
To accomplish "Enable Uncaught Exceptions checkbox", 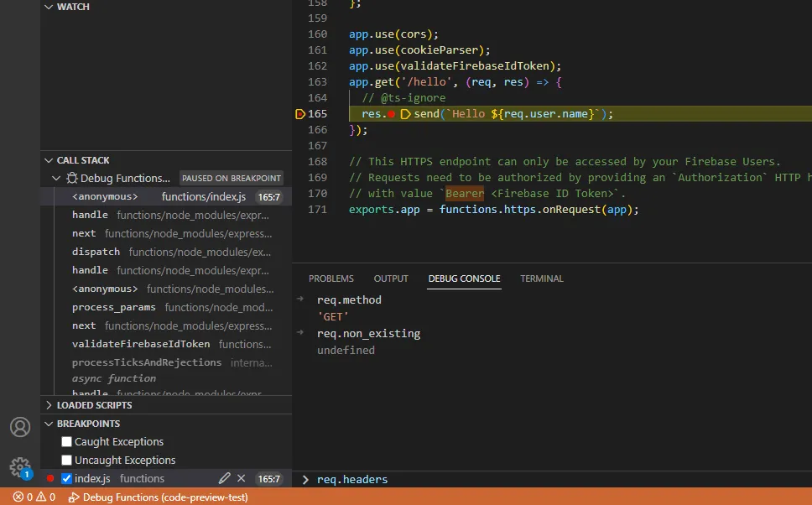I will pyautogui.click(x=67, y=461).
